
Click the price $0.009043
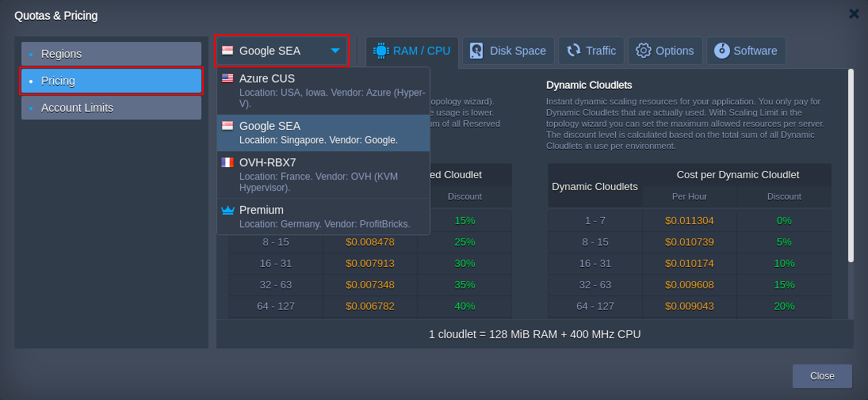tap(690, 306)
